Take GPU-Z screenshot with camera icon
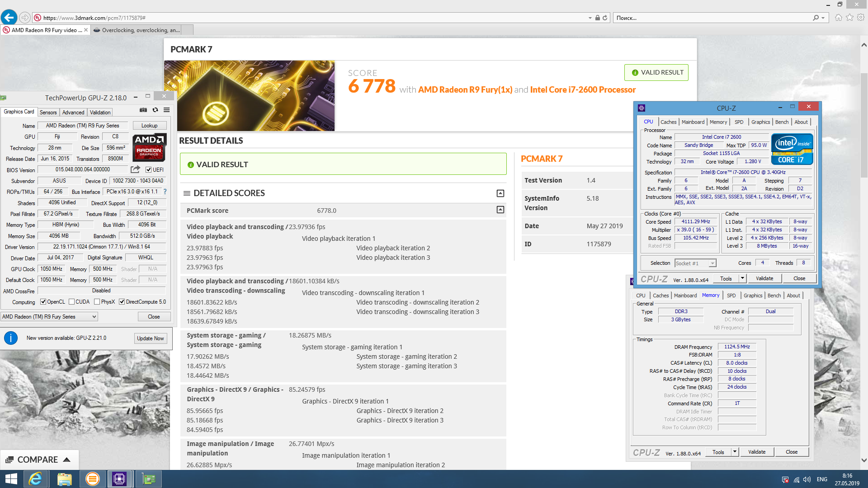This screenshot has width=868, height=488. pos(143,110)
